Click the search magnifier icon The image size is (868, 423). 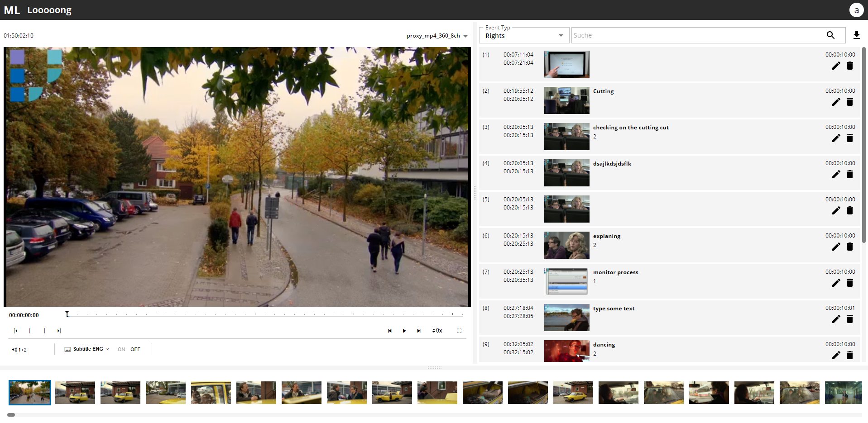[830, 35]
